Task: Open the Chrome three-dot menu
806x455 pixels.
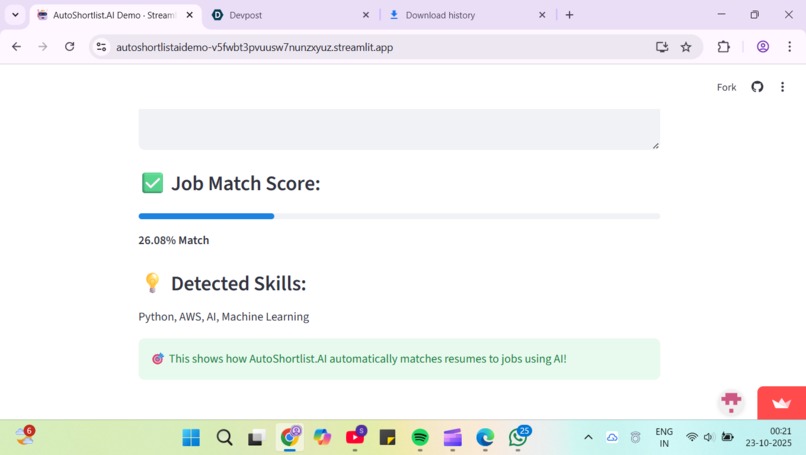Action: (x=790, y=47)
